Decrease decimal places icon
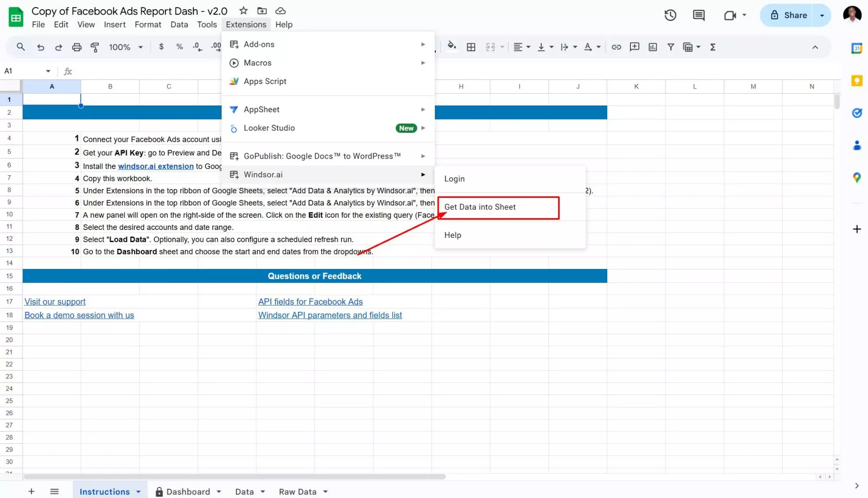The width and height of the screenshot is (868, 498). [197, 47]
